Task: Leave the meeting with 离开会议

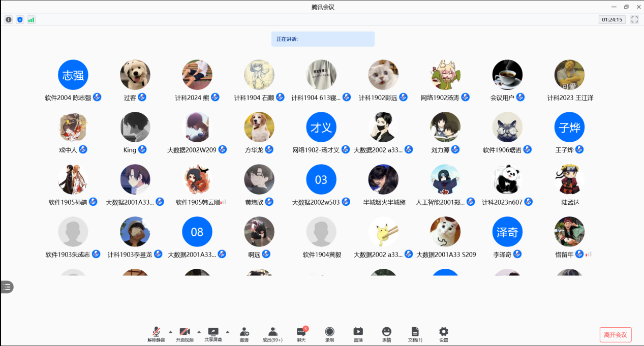Action: [617, 334]
